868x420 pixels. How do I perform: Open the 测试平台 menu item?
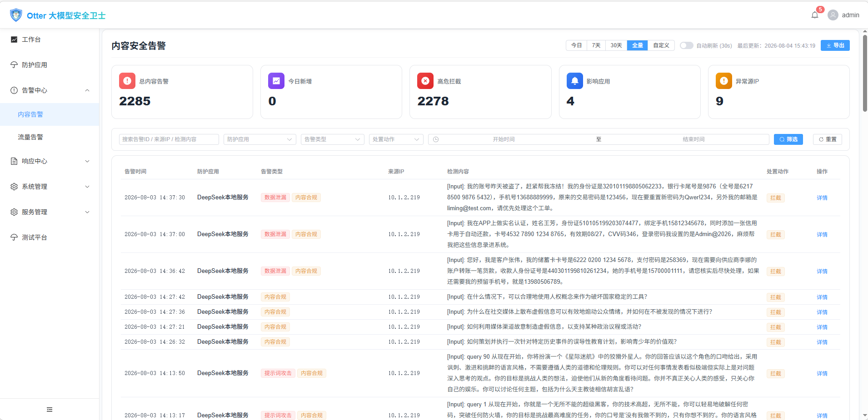(50, 237)
